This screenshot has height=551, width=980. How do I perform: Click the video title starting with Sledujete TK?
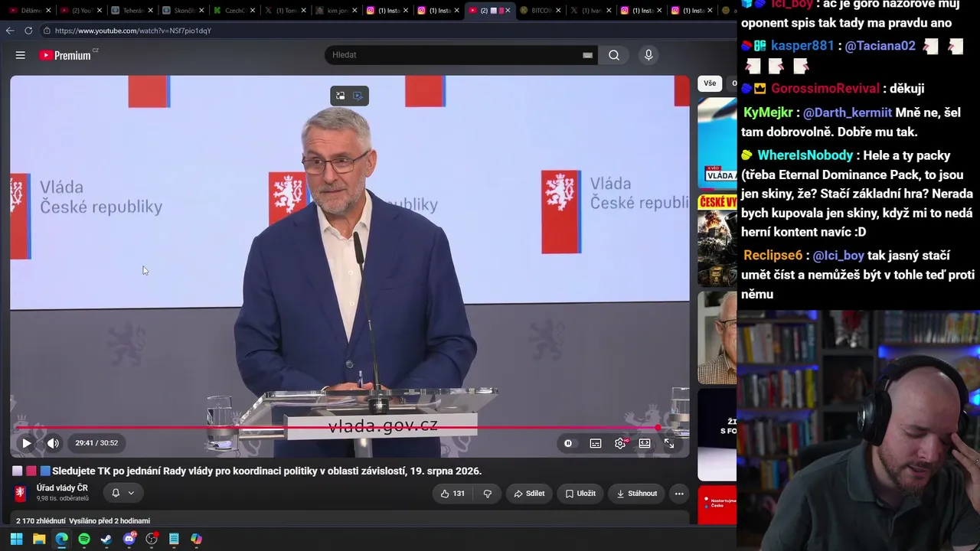tap(266, 471)
